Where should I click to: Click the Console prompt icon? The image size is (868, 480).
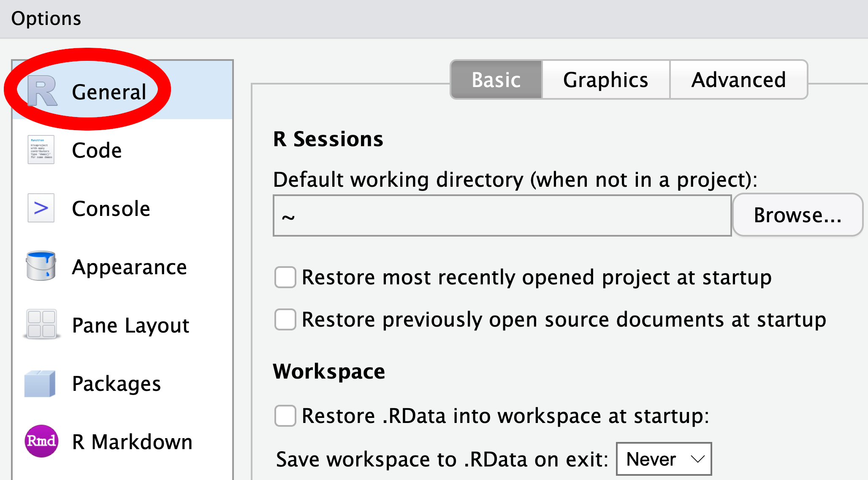click(x=41, y=208)
